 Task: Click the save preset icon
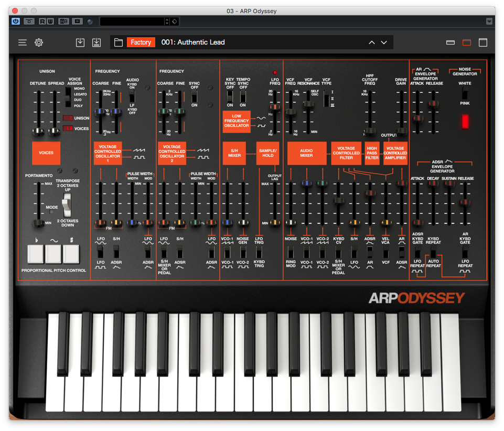click(x=80, y=42)
